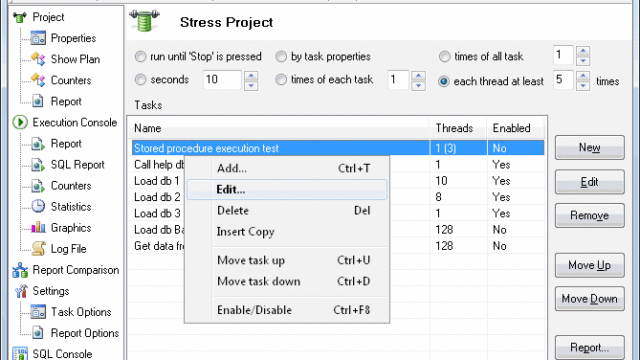Image resolution: width=640 pixels, height=360 pixels.
Task: Open the Project dumbbell icon in tree
Action: point(20,18)
